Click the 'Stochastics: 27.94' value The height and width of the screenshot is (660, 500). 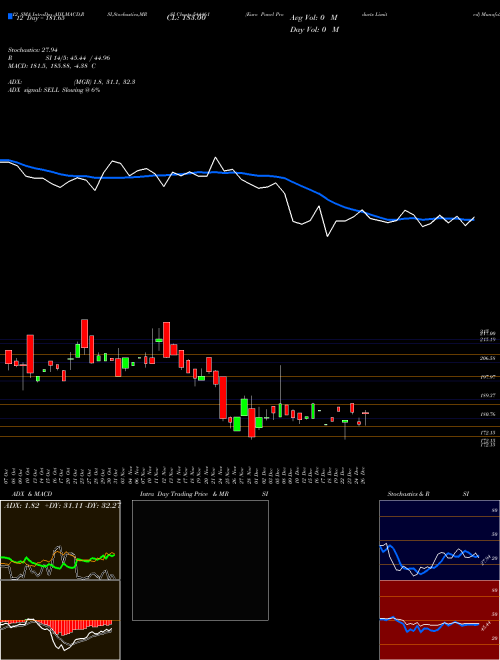point(31,50)
